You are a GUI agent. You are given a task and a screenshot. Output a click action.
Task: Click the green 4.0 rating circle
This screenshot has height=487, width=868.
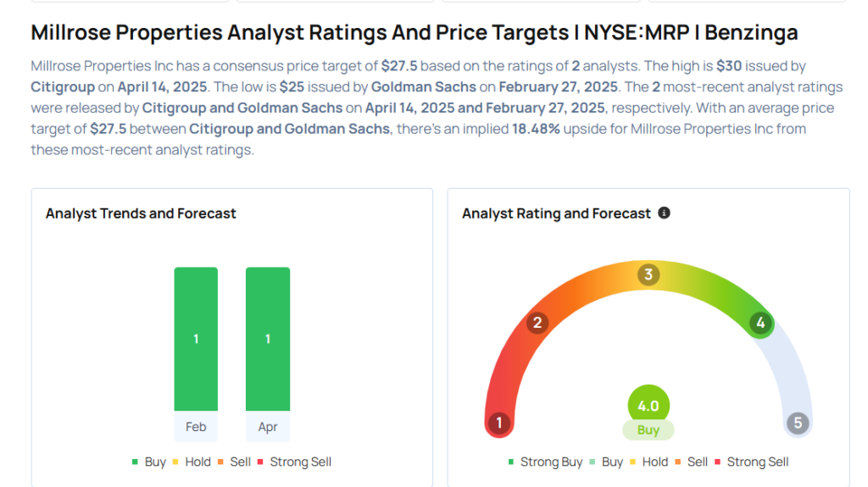pos(648,406)
